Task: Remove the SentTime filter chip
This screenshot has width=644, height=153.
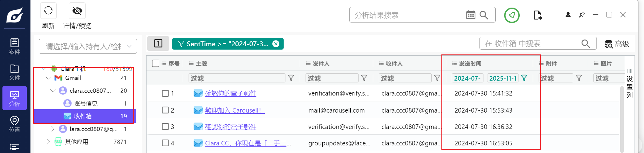Action: 276,44
